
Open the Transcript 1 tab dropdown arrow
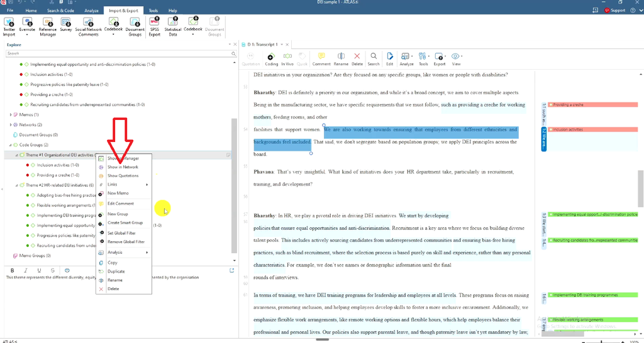click(x=282, y=45)
